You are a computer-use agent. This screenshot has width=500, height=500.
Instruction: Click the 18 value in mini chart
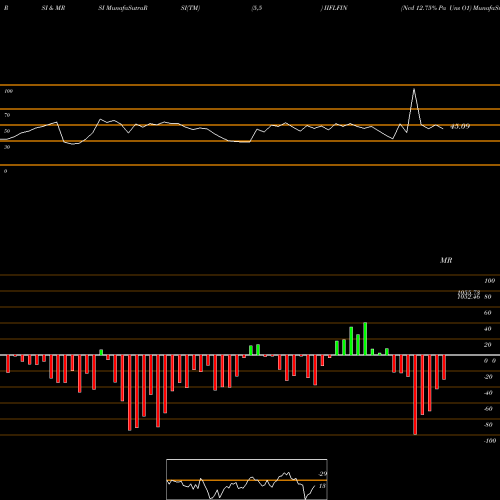pos(322,486)
